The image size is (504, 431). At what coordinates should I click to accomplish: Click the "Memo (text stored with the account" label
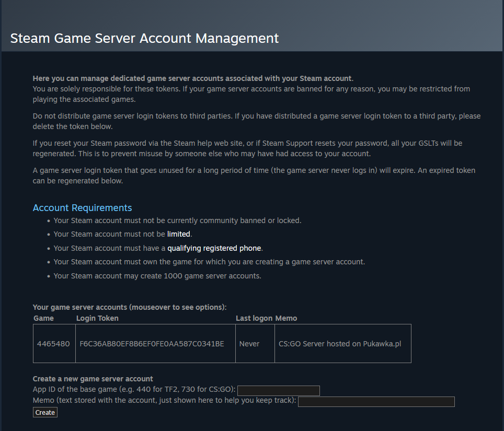pos(164,401)
